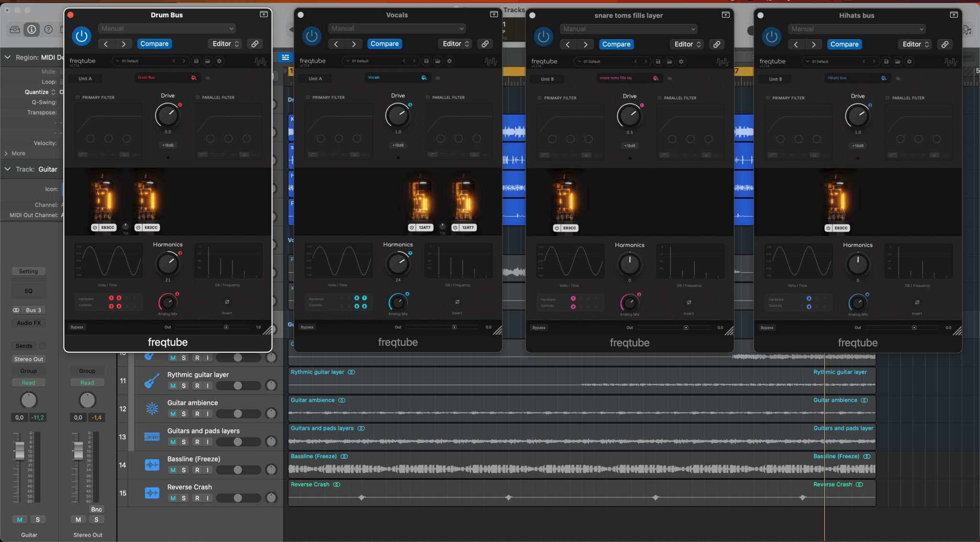This screenshot has width=980, height=542.
Task: Click link chain icon in Drum Bus window
Action: [255, 44]
